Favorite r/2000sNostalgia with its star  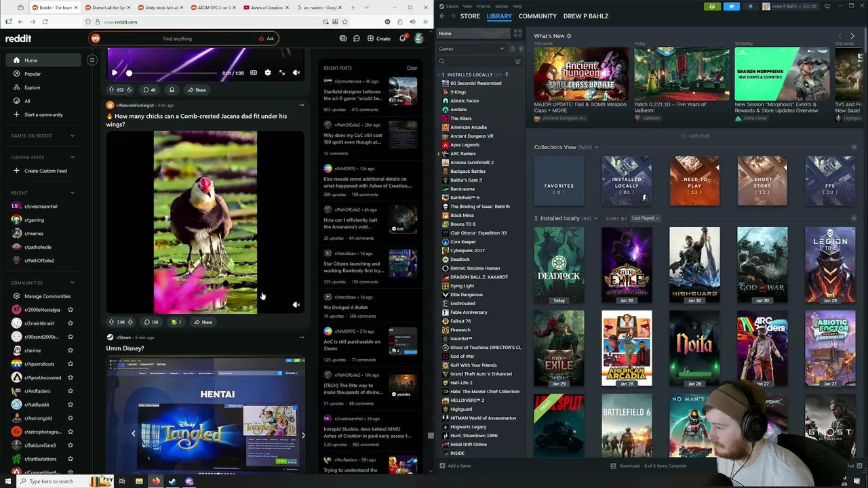click(x=70, y=310)
